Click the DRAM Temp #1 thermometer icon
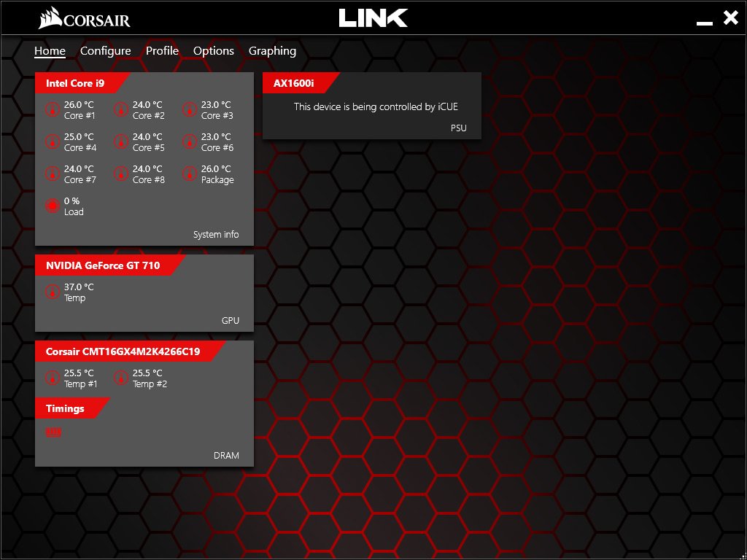 [53, 378]
